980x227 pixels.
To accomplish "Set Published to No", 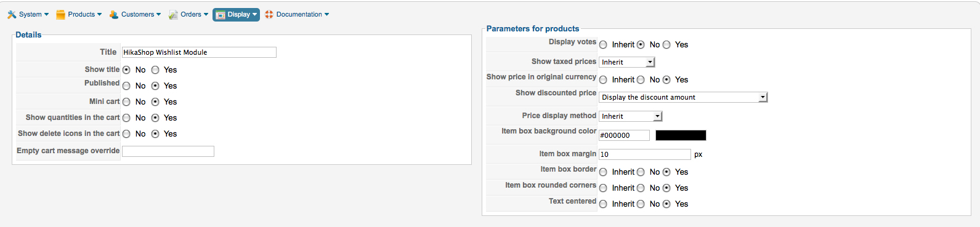I will pyautogui.click(x=126, y=86).
